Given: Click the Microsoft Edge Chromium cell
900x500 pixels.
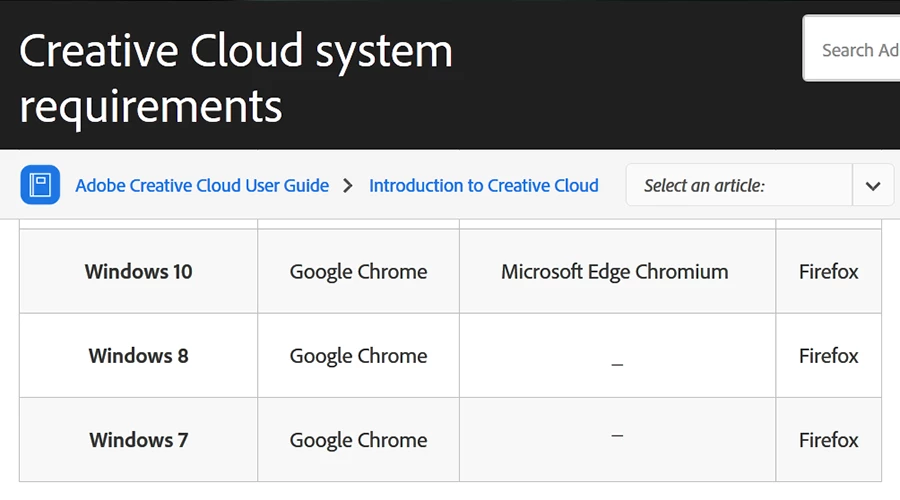Looking at the screenshot, I should coord(615,271).
